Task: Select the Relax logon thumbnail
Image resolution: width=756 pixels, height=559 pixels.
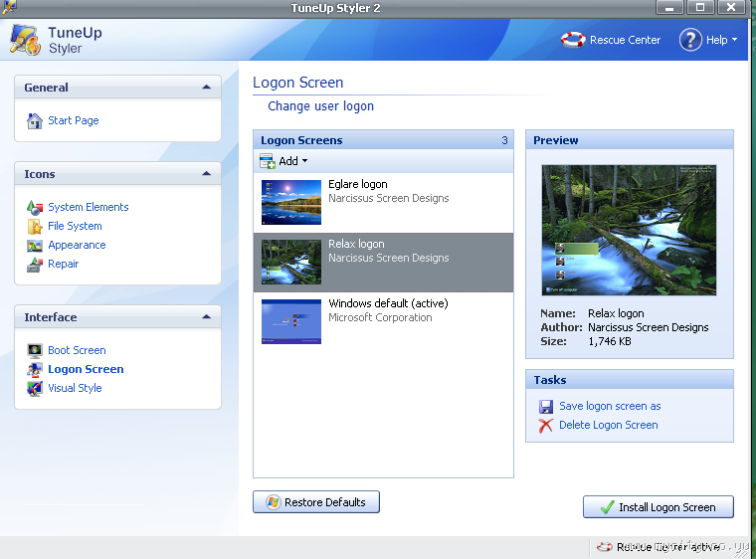Action: [291, 262]
